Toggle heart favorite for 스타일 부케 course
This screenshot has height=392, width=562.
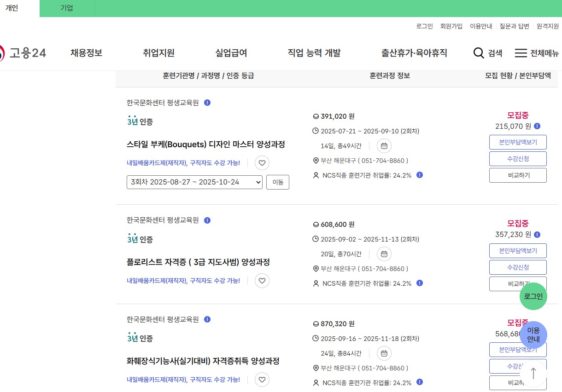[x=262, y=163]
